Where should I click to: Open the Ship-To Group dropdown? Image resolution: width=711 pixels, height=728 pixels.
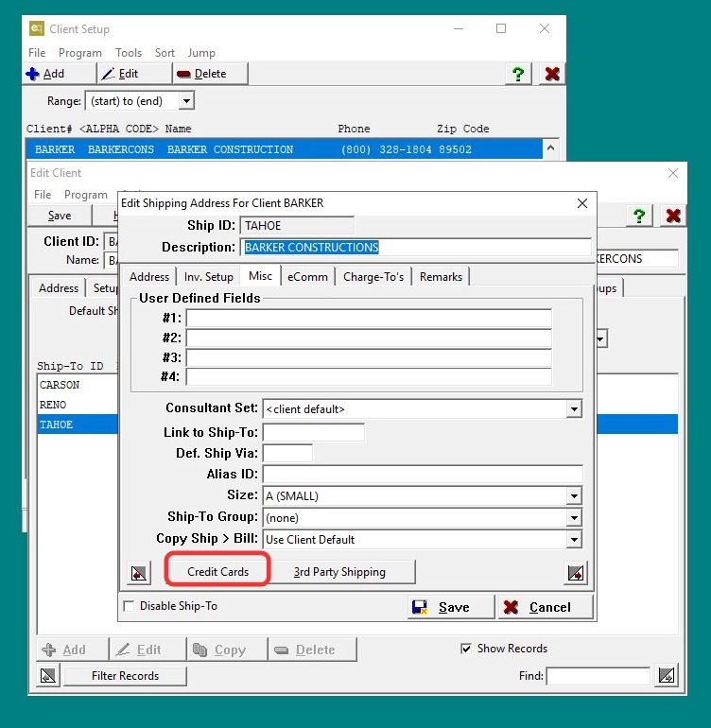tap(574, 518)
